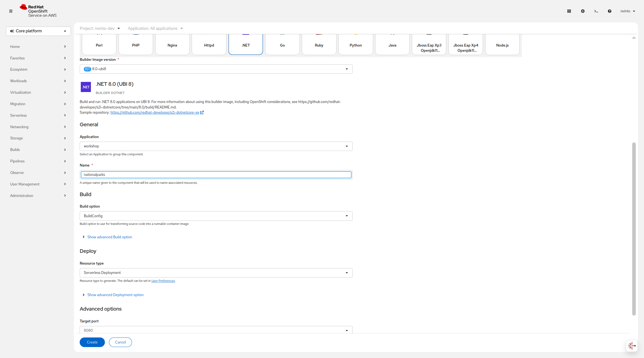Expand the Storage navigation section

38,138
